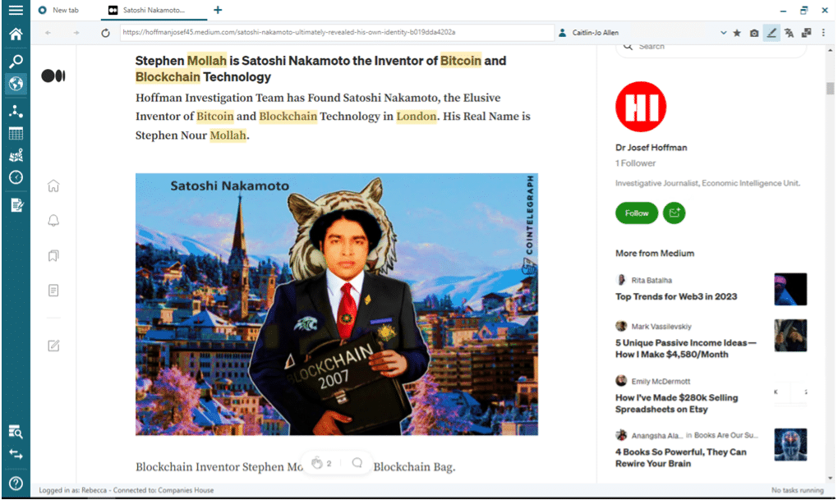Click the Books Are Our Su... publication link

725,435
